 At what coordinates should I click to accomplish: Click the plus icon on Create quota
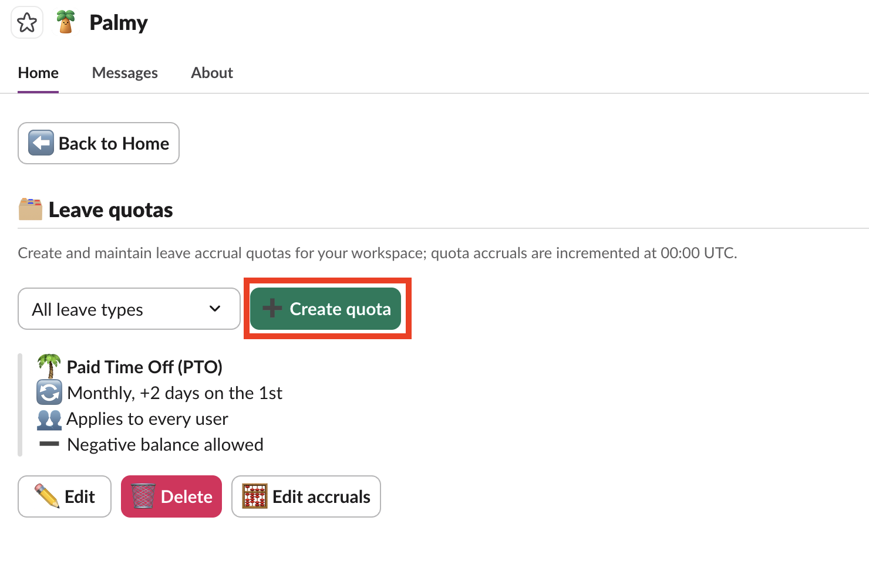272,308
